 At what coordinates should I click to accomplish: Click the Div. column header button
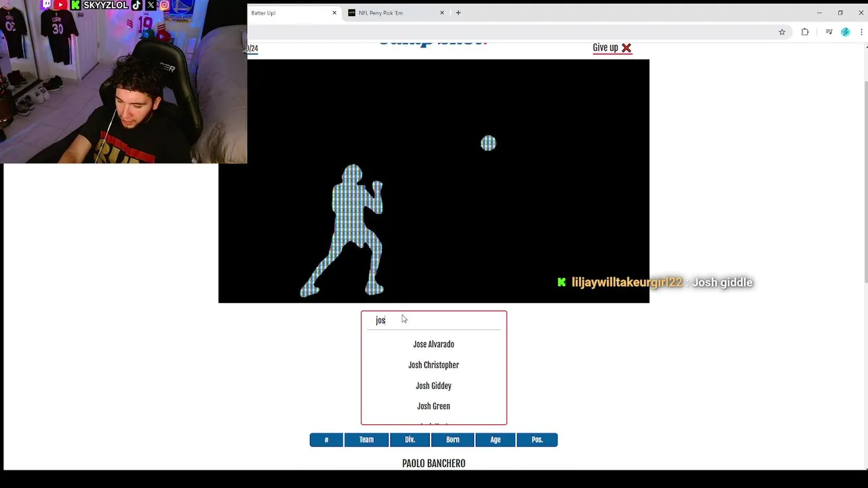pos(410,440)
